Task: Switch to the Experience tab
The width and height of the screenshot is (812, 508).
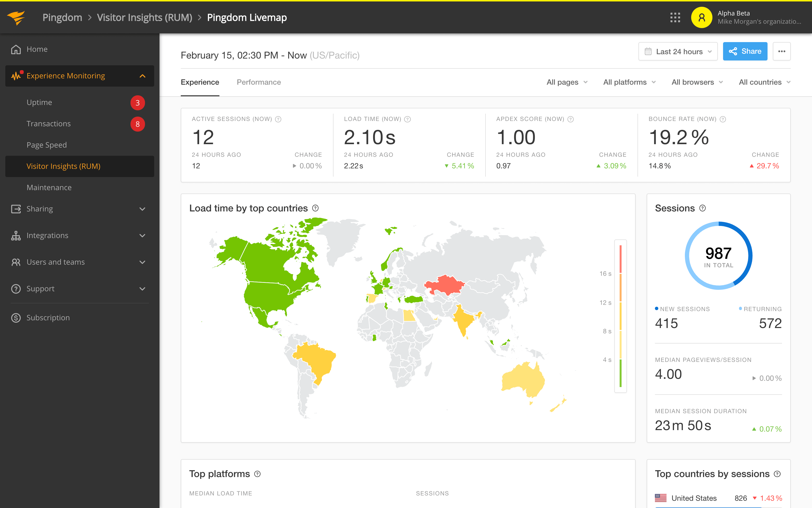Action: 200,82
